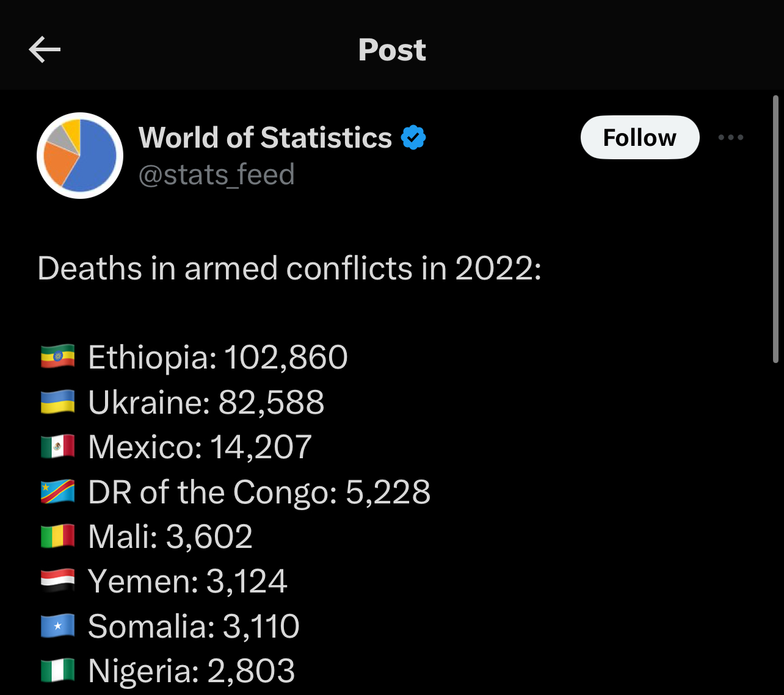Open the @stats_feed handle link
Viewport: 784px width, 695px height.
[x=217, y=175]
